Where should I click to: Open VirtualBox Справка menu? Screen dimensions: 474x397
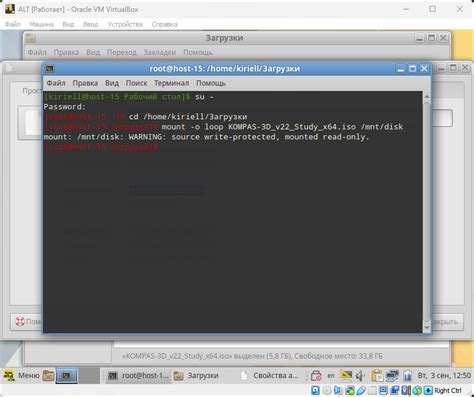tap(165, 24)
